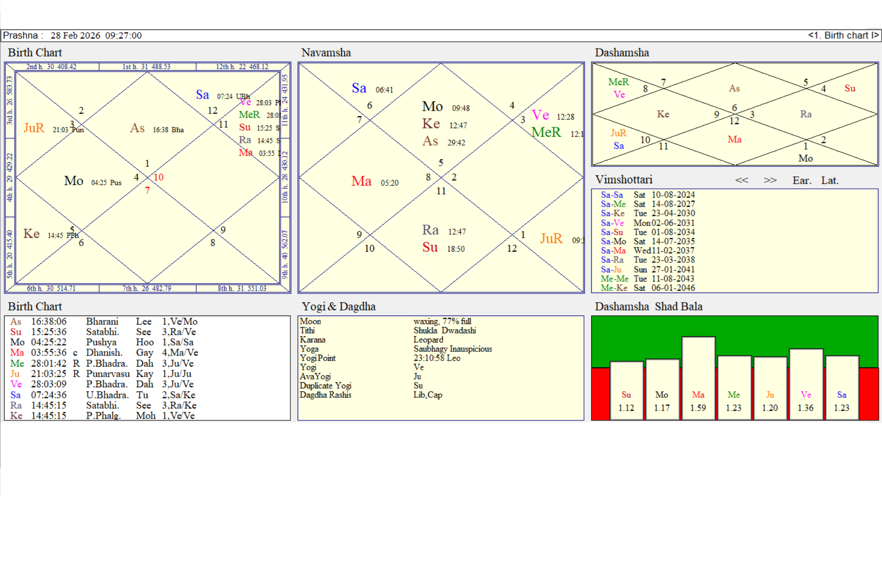Click the Prashna date time header
Viewport: 882px width, 588px height.
(73, 35)
